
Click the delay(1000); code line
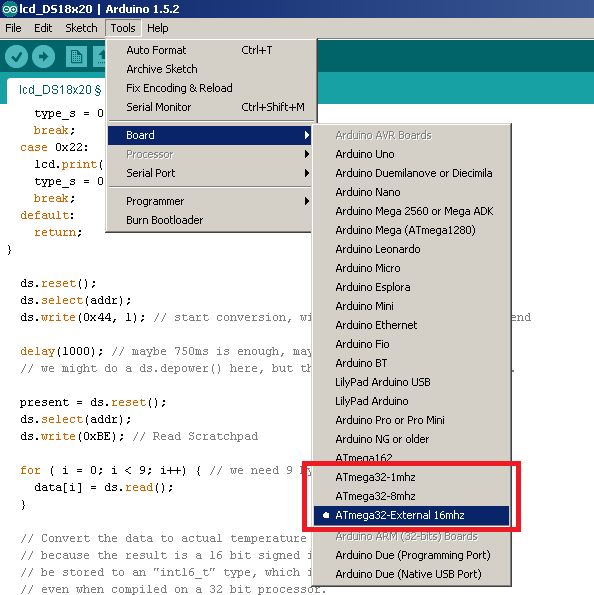(x=61, y=351)
